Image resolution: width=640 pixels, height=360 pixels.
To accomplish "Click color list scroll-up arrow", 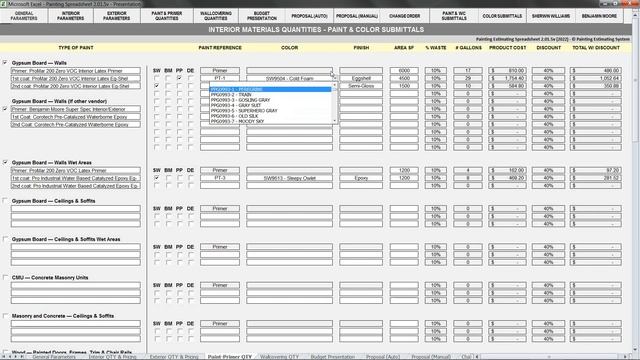I will point(335,85).
